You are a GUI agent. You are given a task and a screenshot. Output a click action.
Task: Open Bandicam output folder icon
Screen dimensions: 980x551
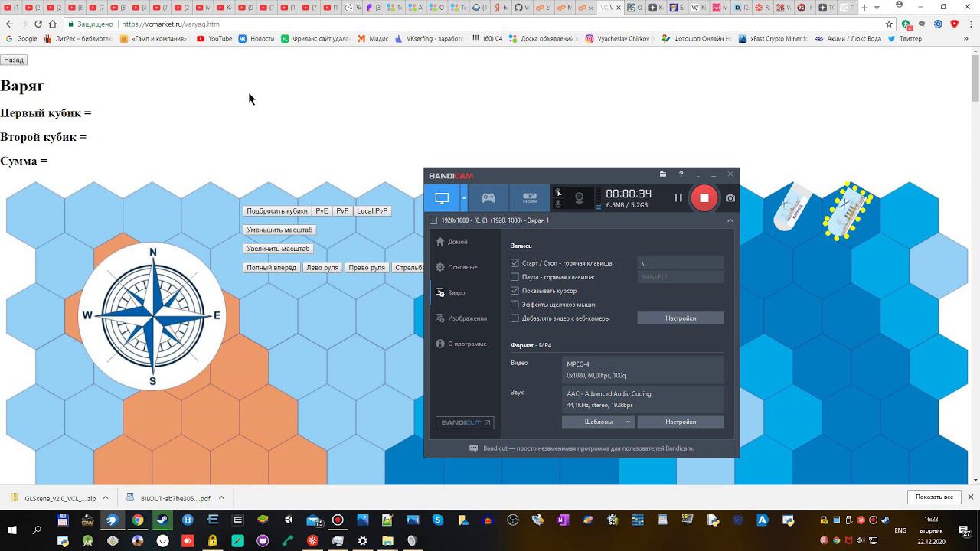point(663,174)
